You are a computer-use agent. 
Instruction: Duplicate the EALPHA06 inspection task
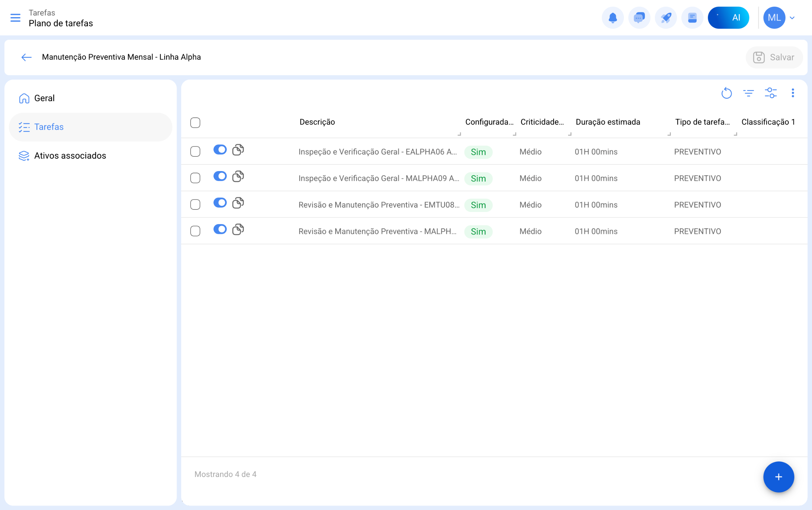point(238,150)
